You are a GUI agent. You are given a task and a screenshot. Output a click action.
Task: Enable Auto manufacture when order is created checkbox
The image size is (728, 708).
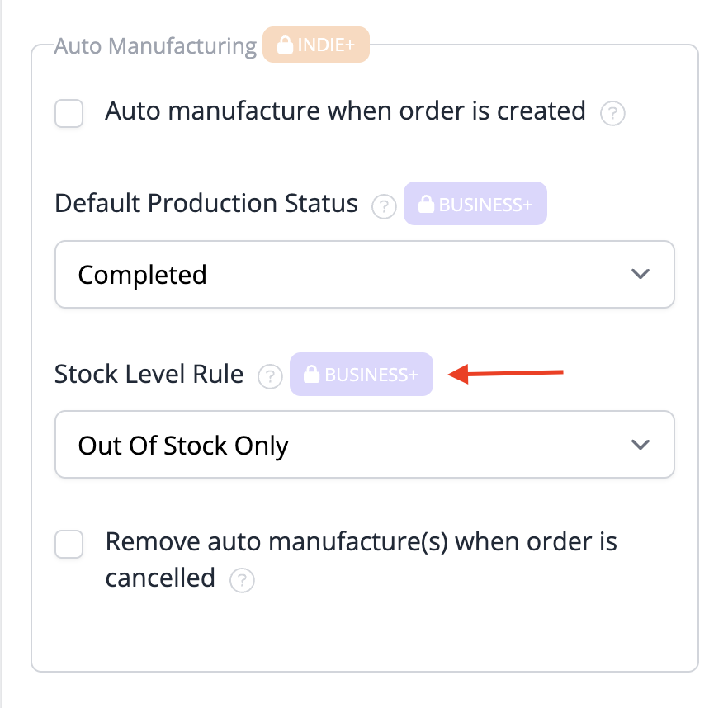point(69,113)
